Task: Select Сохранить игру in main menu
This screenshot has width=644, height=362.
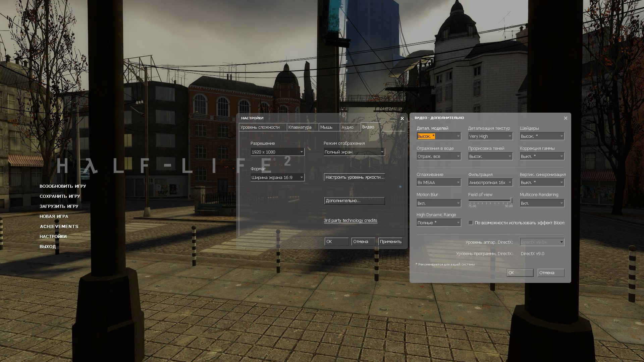Action: point(60,196)
